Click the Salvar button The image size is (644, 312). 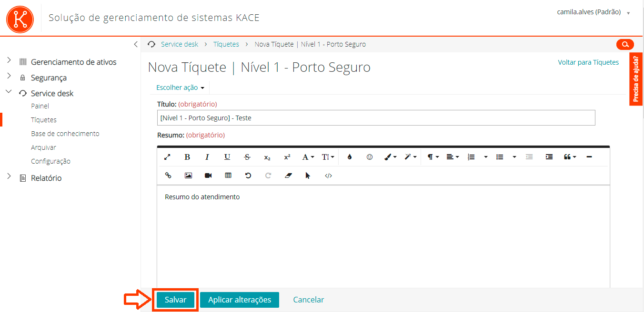point(175,300)
